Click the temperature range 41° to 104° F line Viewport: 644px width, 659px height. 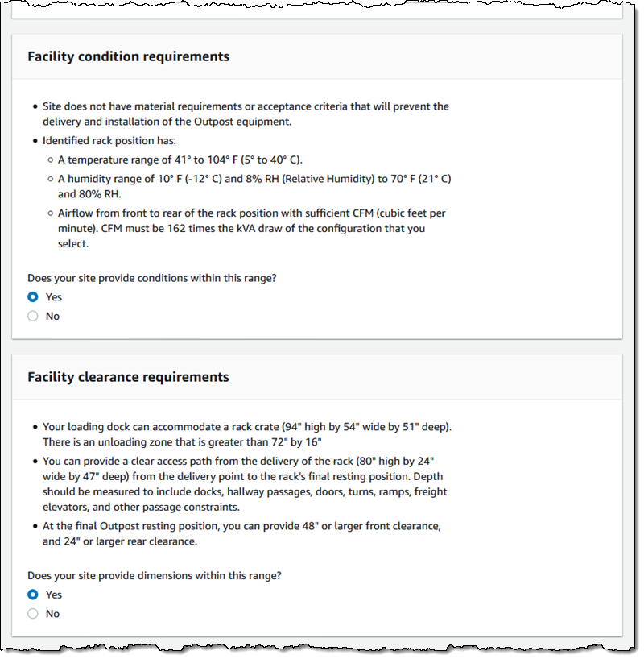(180, 160)
